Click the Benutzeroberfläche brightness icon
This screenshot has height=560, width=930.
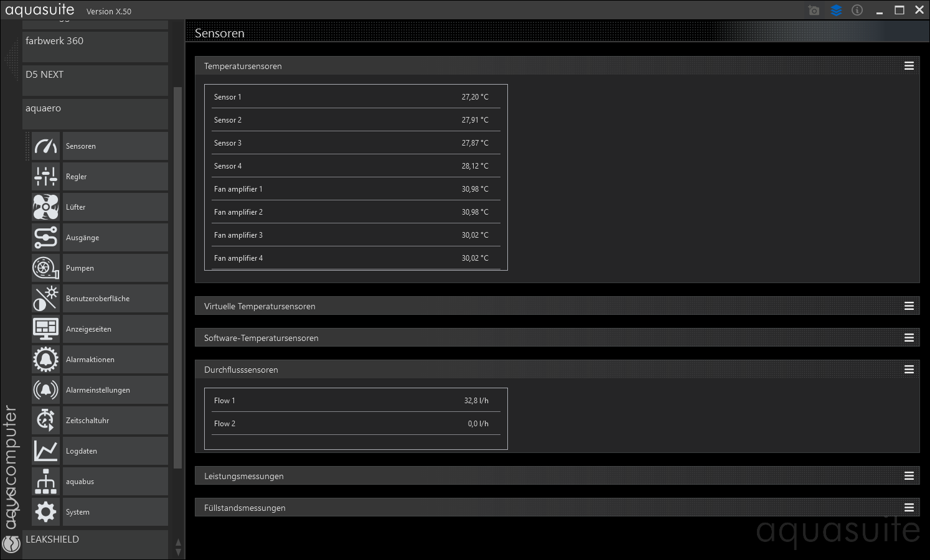pyautogui.click(x=46, y=299)
